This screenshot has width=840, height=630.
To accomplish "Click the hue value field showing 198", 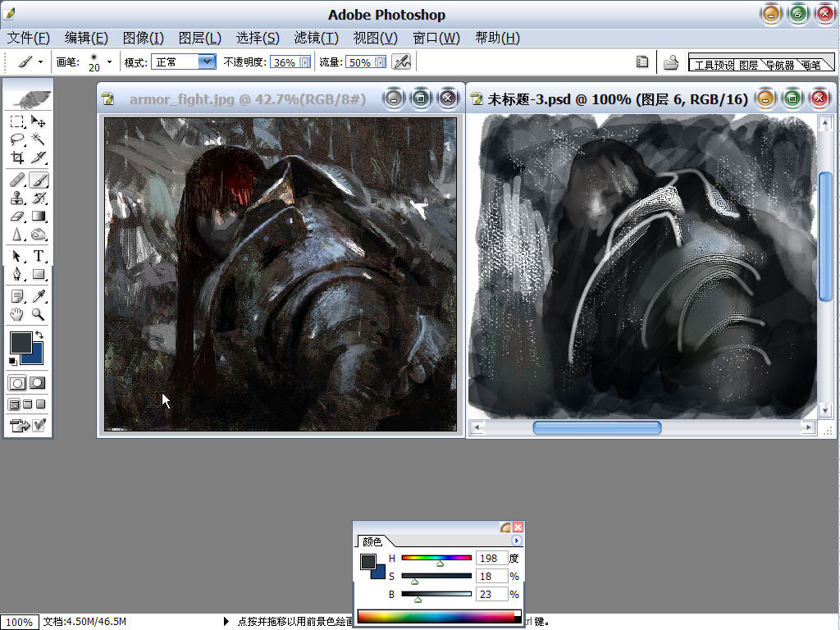I will click(x=491, y=558).
